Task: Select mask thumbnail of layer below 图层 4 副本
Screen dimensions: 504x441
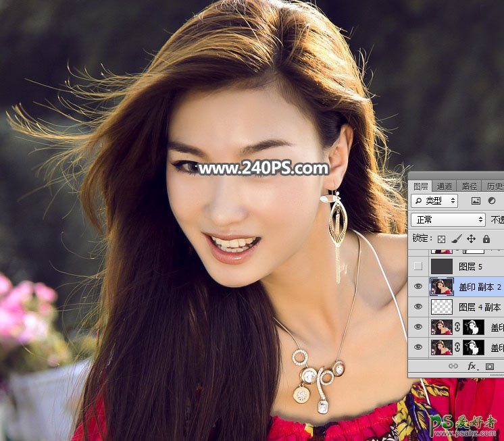Action: pos(473,327)
